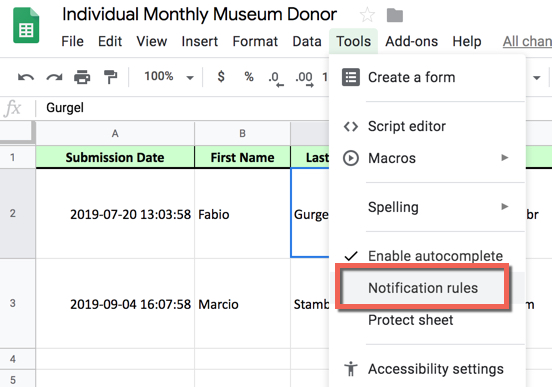Image resolution: width=552 pixels, height=387 pixels.
Task: Open the Edit menu
Action: [x=110, y=42]
